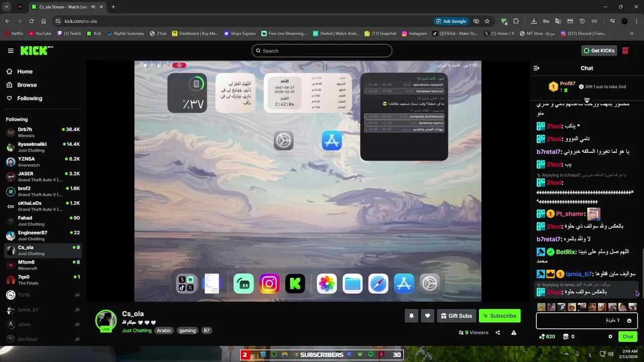Image resolution: width=644 pixels, height=362 pixels.
Task: Click the Google Translate toolbar icon
Action: [x=558, y=21]
